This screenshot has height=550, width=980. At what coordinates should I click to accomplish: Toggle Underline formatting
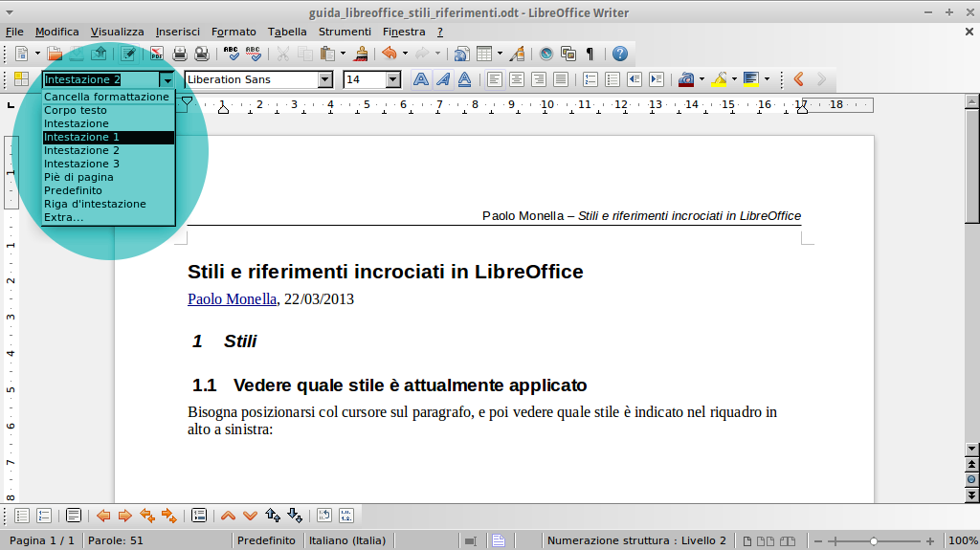pos(464,79)
